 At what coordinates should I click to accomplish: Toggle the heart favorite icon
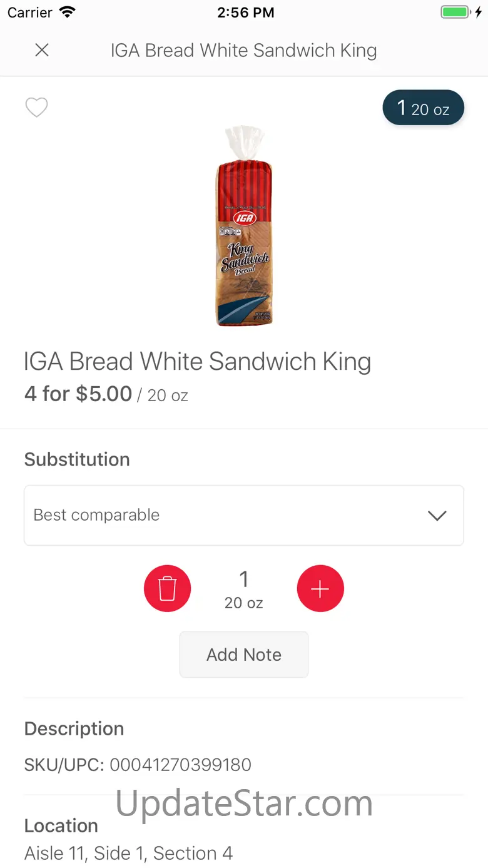pyautogui.click(x=36, y=108)
